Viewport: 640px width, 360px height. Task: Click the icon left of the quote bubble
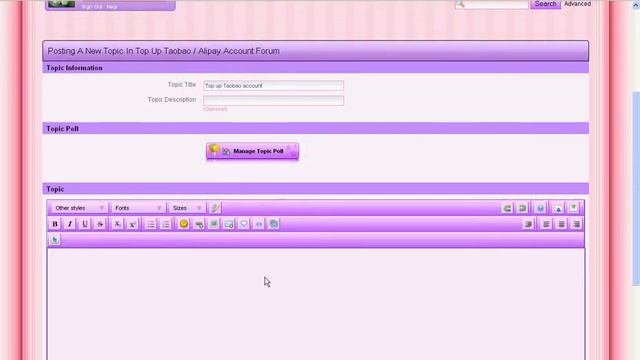click(229, 224)
